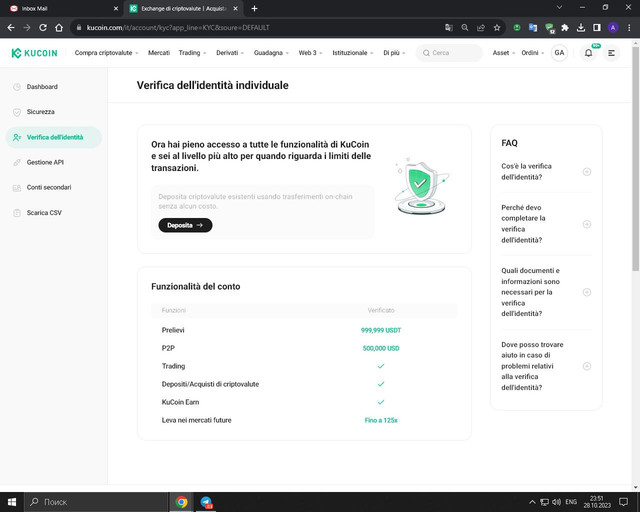
Task: Click the volume icon in system tray
Action: (556, 502)
